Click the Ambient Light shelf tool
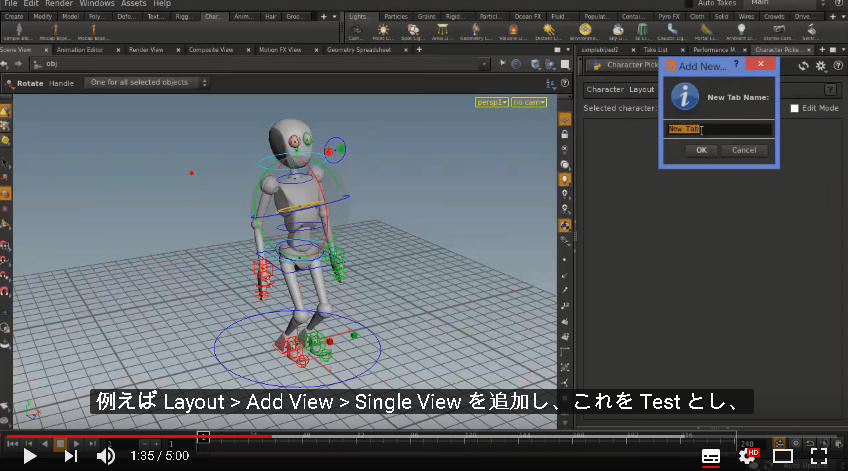 pyautogui.click(x=741, y=32)
